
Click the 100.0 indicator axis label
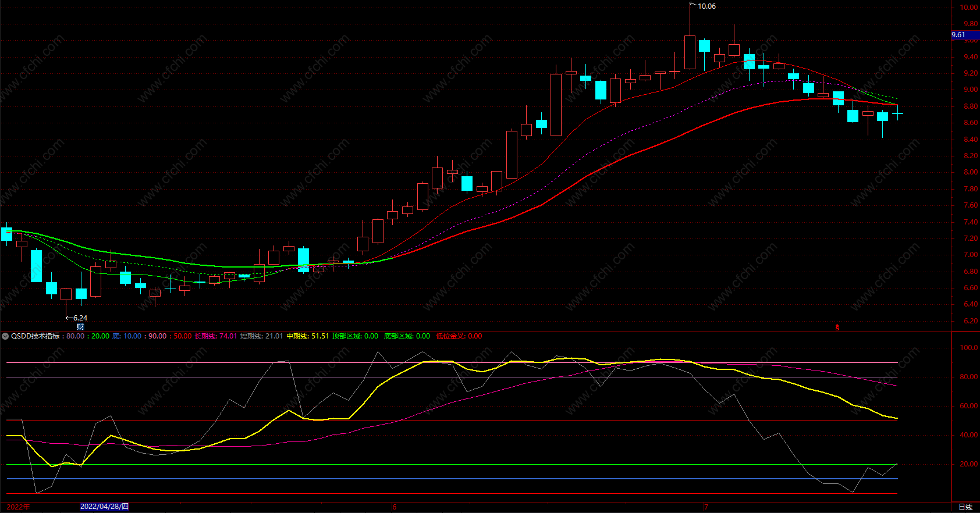tap(968, 348)
